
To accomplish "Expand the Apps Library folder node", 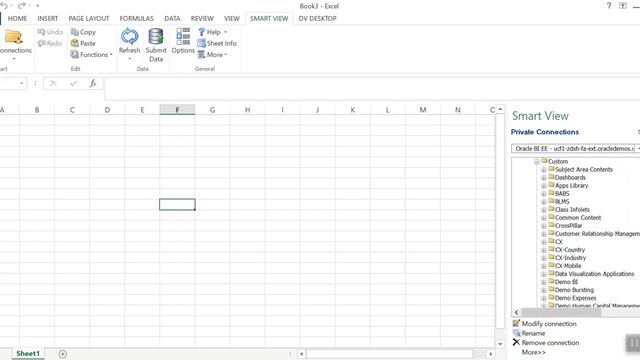I will 544,186.
